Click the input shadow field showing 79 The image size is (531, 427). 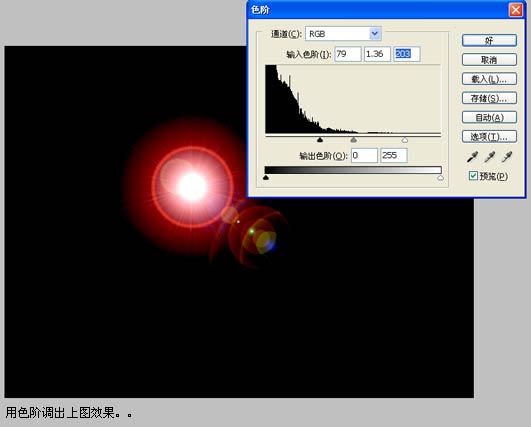click(x=348, y=54)
